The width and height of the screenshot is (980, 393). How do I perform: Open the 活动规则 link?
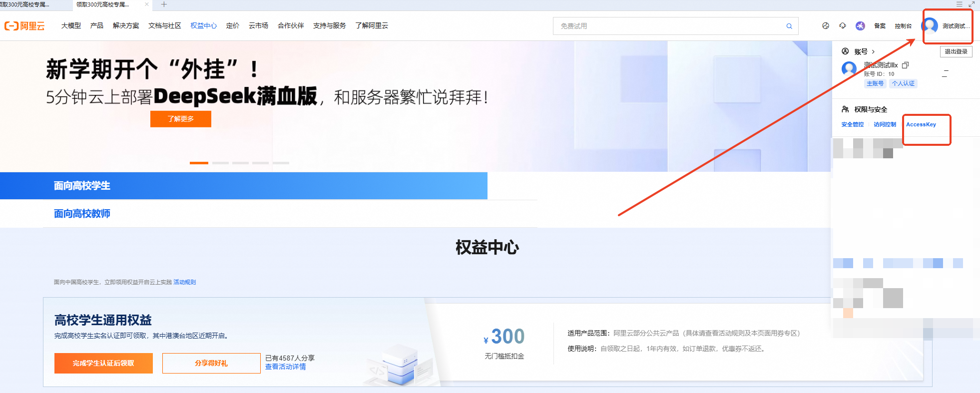click(184, 282)
